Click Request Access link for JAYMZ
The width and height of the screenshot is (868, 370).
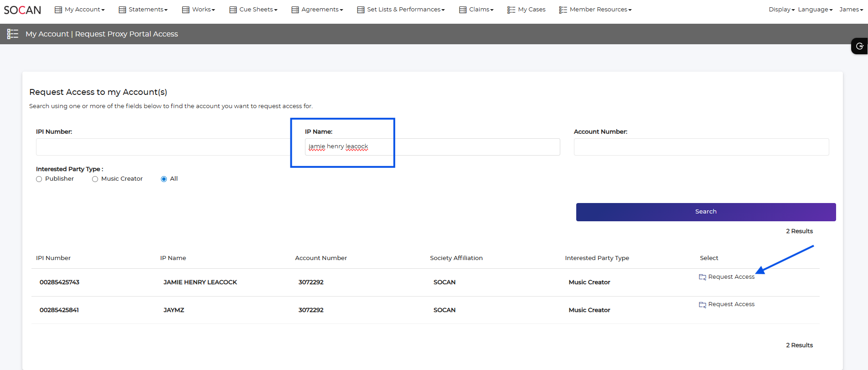coord(731,304)
